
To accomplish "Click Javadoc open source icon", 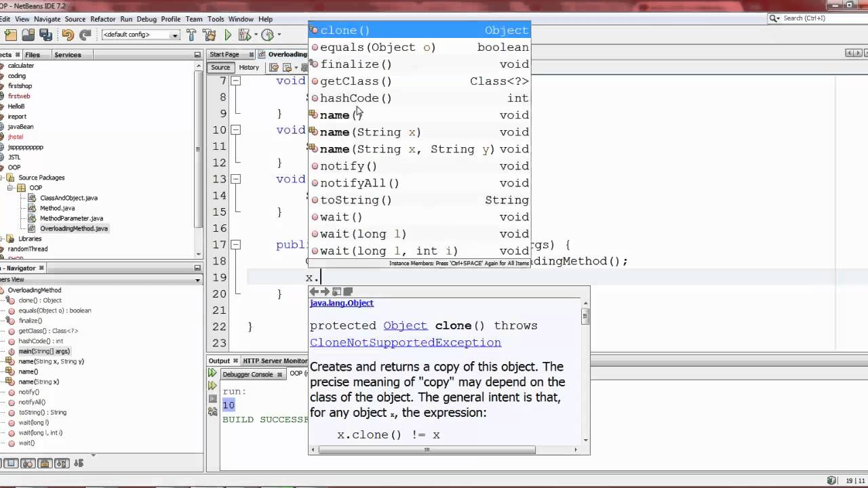I will tap(348, 291).
